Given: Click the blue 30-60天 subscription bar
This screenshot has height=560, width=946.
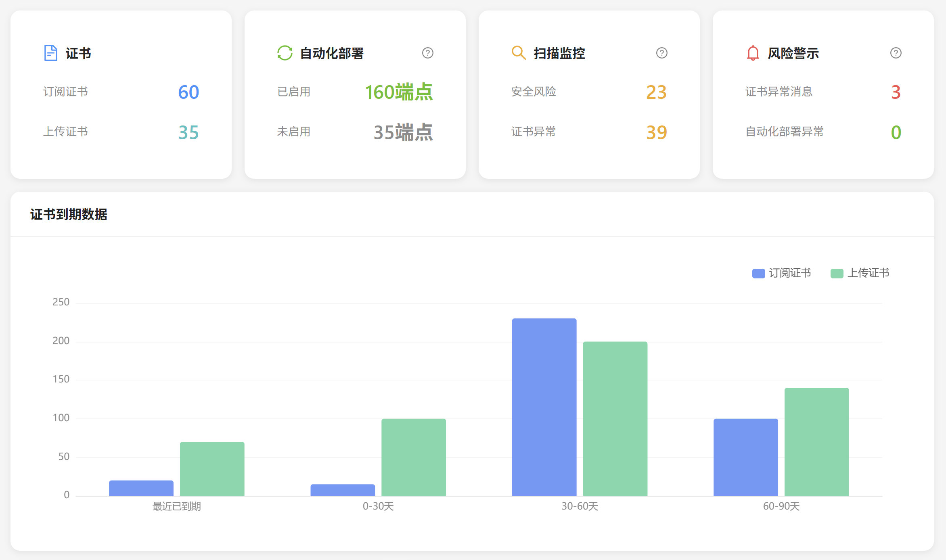Looking at the screenshot, I should [544, 407].
